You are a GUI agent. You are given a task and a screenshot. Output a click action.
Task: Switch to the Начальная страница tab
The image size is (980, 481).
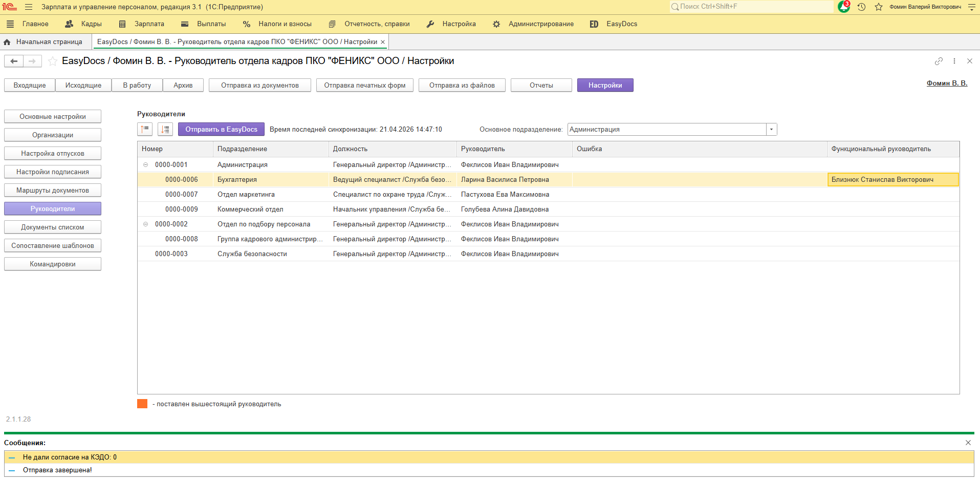click(49, 42)
